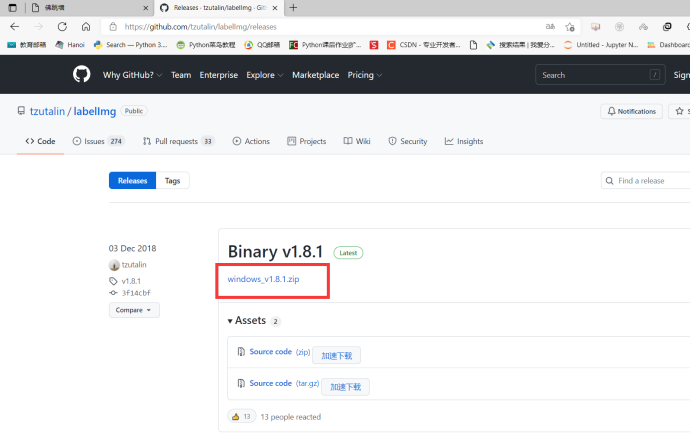Click the v1.8.1 tag link
Image resolution: width=691 pixels, height=433 pixels.
coord(131,281)
